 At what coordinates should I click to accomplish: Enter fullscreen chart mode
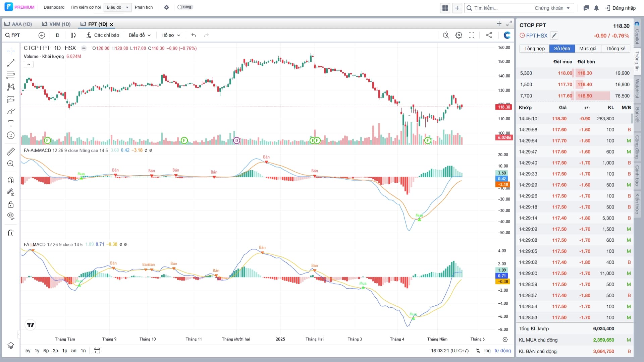(x=472, y=35)
